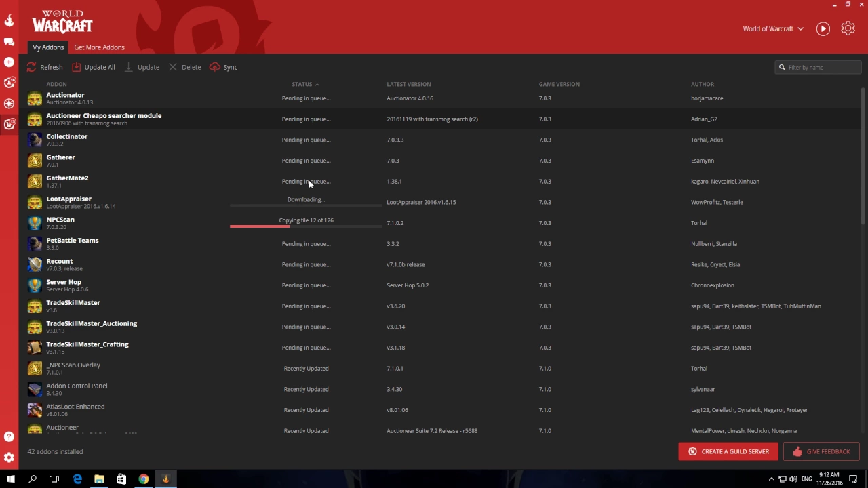The width and height of the screenshot is (868, 488).
Task: Click the taskbar clock showing 9:12 AM
Action: coord(829,479)
